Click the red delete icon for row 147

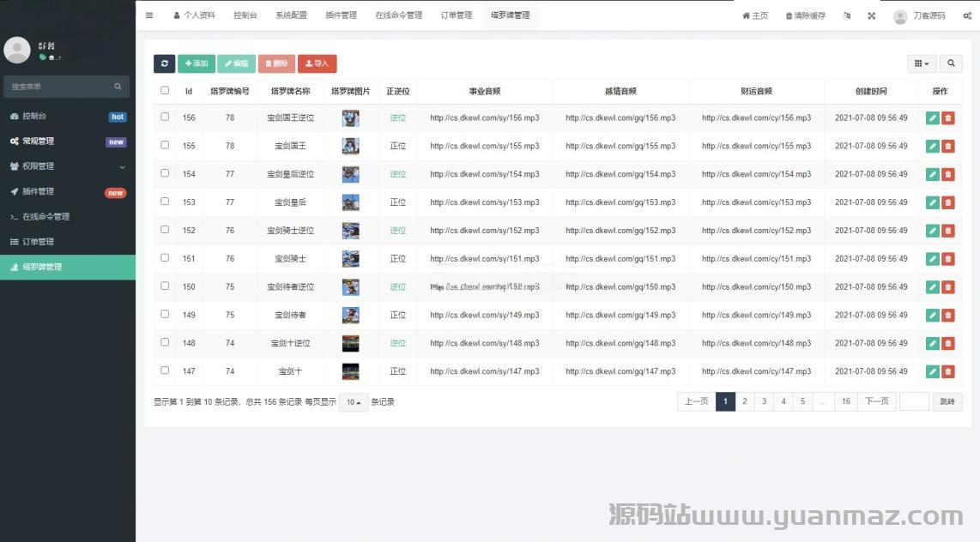947,371
